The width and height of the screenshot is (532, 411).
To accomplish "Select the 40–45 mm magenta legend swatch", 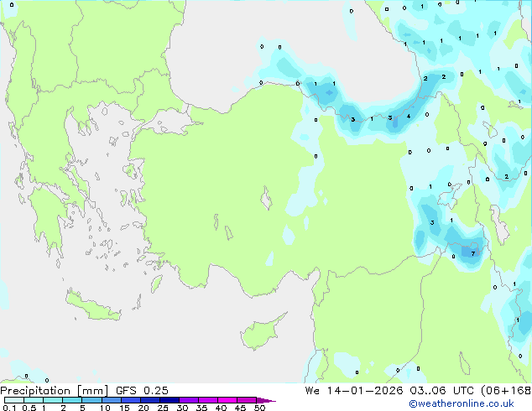I will point(227,400).
